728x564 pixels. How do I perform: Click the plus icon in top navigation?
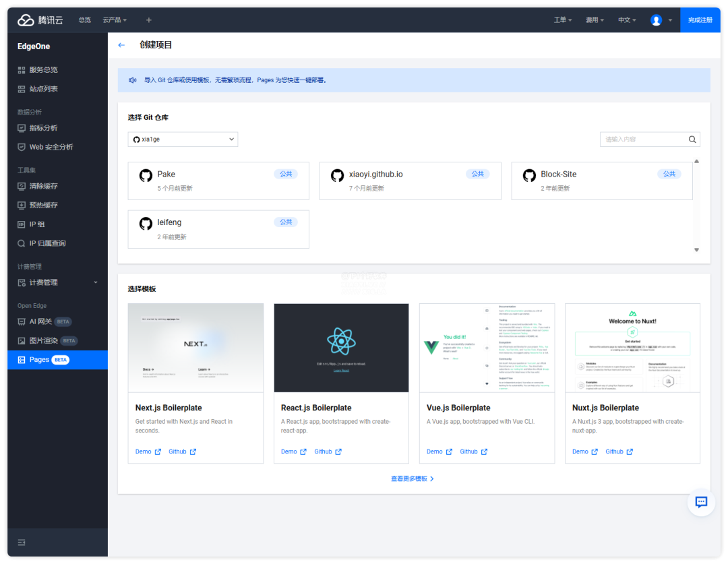pos(148,20)
